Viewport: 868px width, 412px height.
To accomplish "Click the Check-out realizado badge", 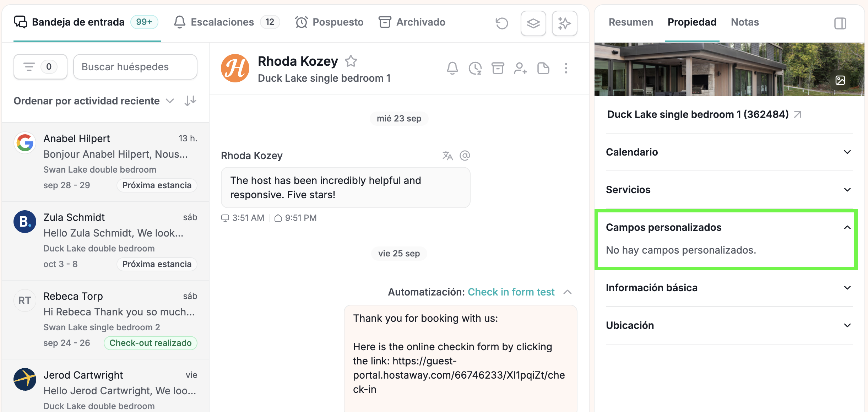I will 150,343.
